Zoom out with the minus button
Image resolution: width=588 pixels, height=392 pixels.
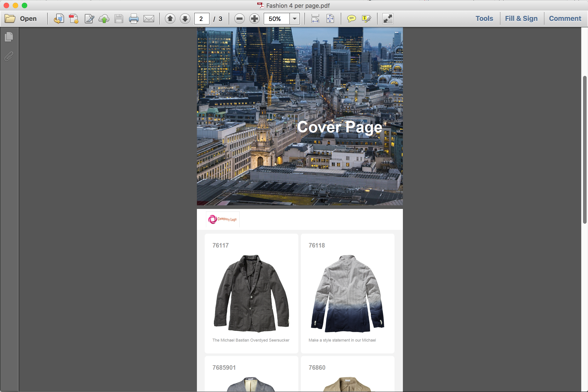240,19
